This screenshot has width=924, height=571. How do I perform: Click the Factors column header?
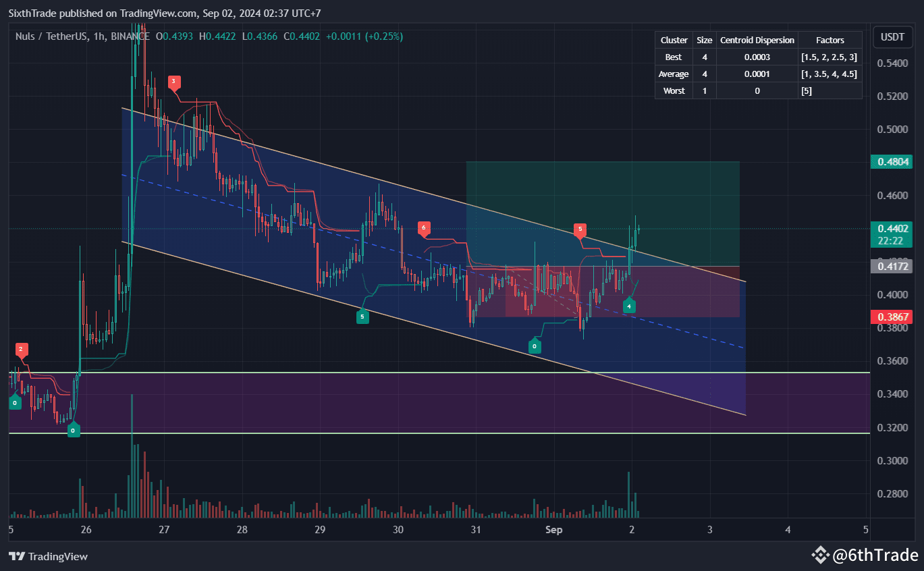pos(829,40)
